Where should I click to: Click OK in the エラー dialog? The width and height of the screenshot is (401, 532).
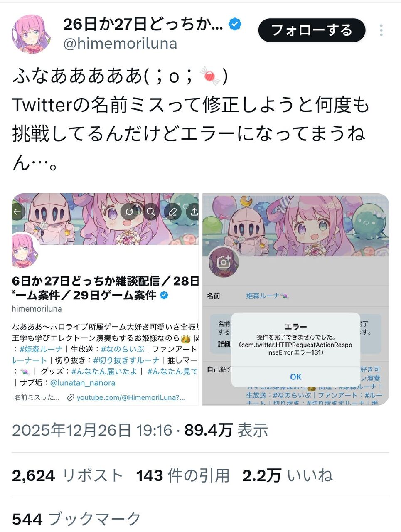295,377
